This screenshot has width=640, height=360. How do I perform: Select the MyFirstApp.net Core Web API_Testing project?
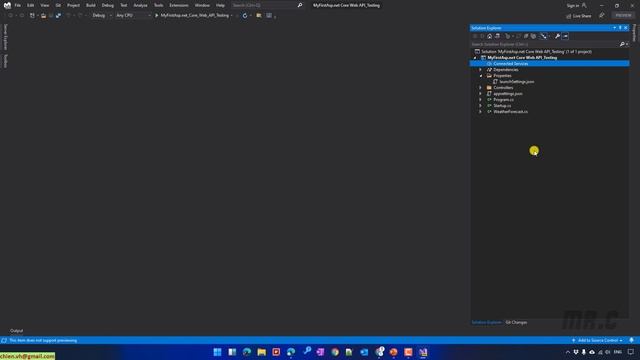coord(522,58)
